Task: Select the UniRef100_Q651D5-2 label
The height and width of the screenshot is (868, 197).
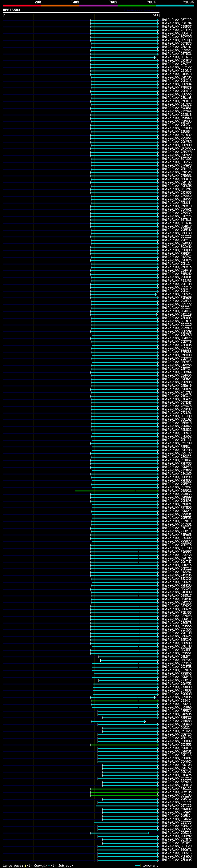Action: 179,792
